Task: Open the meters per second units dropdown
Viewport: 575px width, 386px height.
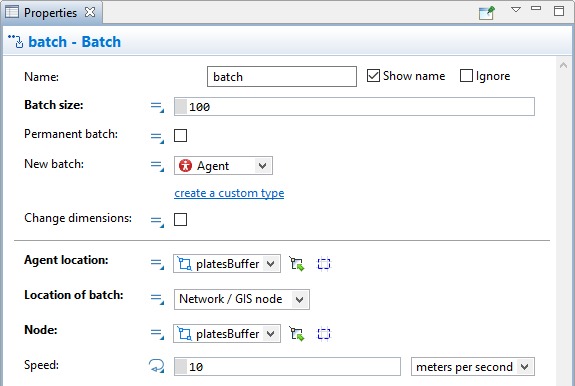Action: click(x=473, y=367)
